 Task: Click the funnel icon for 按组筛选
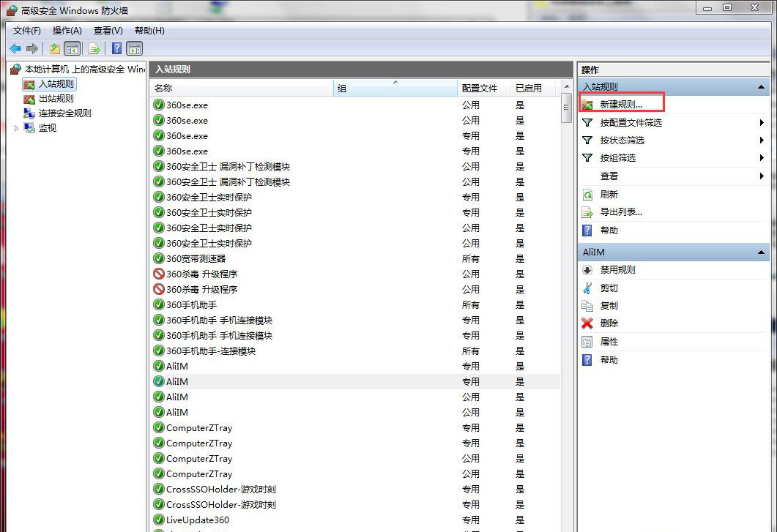pos(587,158)
